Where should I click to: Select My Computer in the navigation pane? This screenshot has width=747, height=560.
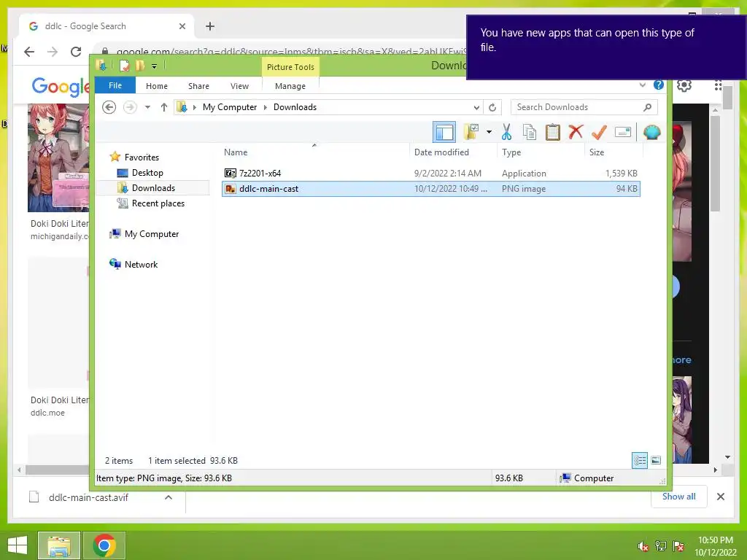coord(152,234)
